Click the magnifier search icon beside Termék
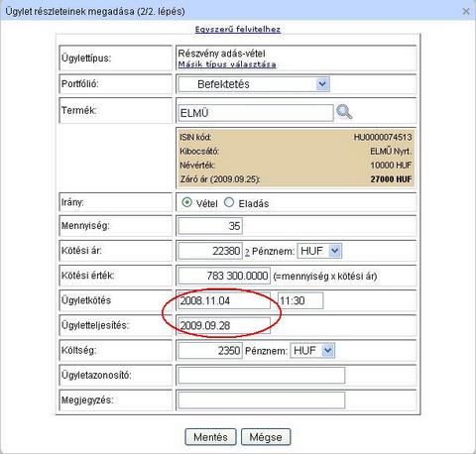This screenshot has height=454, width=476. (344, 112)
